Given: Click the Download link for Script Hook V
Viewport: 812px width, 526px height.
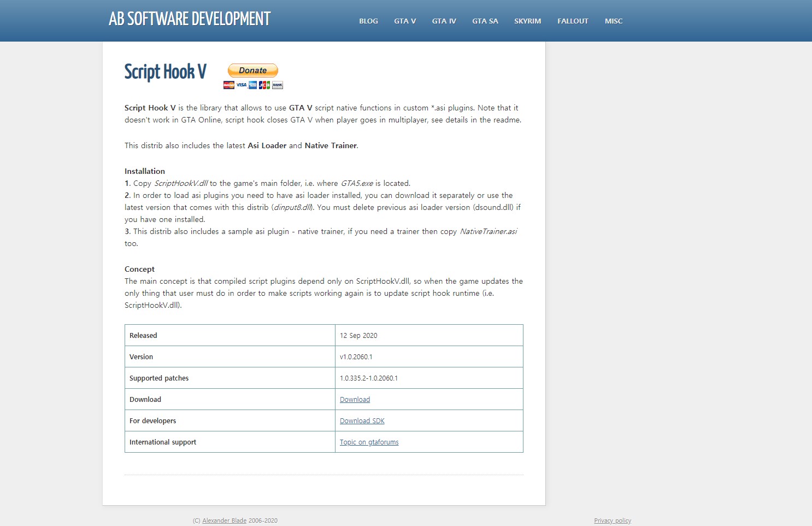Looking at the screenshot, I should pyautogui.click(x=355, y=400).
